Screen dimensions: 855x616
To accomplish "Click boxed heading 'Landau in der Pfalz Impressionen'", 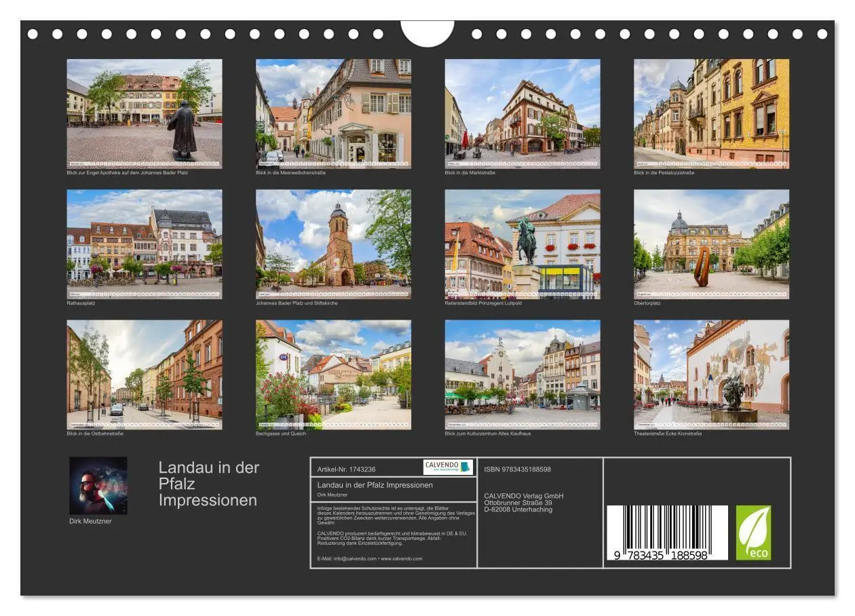I will tap(375, 485).
